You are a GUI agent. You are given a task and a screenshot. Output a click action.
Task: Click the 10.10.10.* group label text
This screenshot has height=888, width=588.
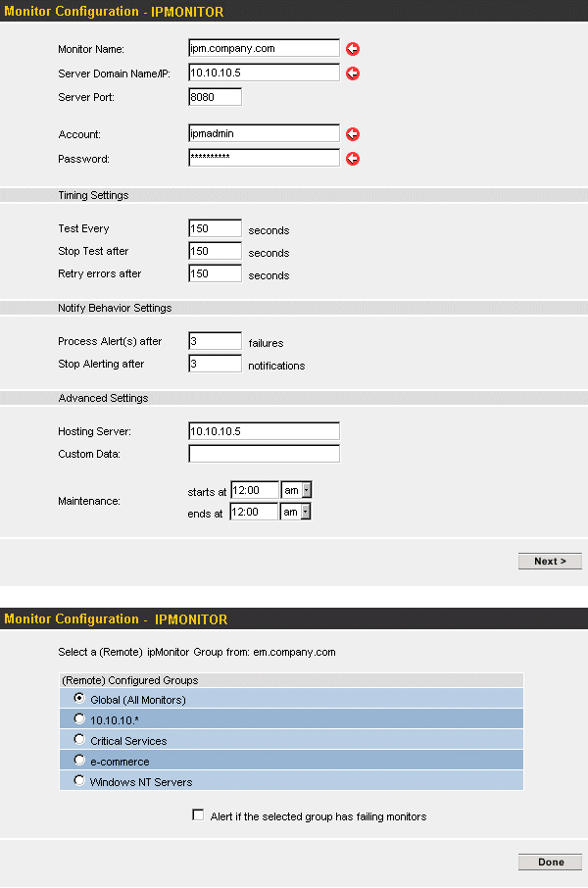(115, 720)
